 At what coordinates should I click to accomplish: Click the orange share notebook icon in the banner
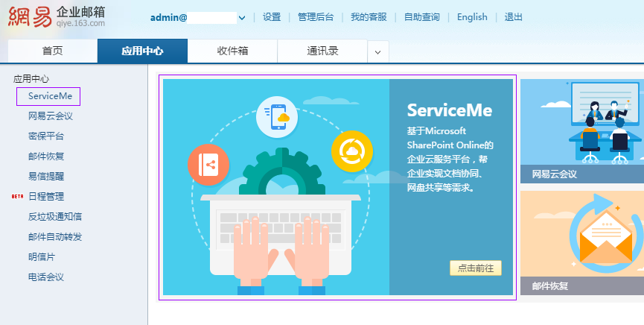pyautogui.click(x=208, y=165)
